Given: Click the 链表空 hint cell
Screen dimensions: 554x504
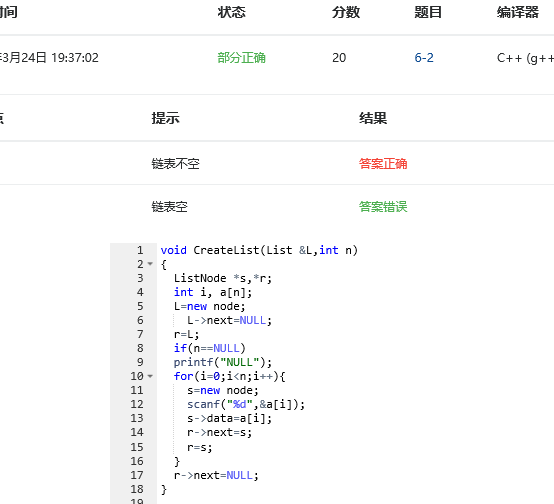Looking at the screenshot, I should (x=170, y=207).
